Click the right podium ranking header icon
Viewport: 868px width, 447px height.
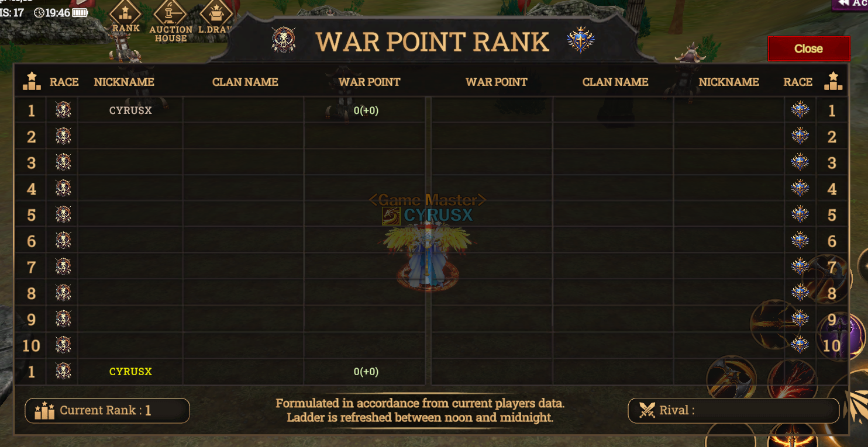coord(833,81)
